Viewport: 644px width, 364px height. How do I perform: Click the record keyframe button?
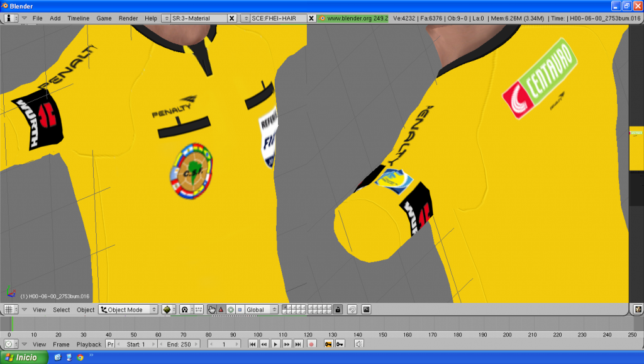click(x=311, y=344)
